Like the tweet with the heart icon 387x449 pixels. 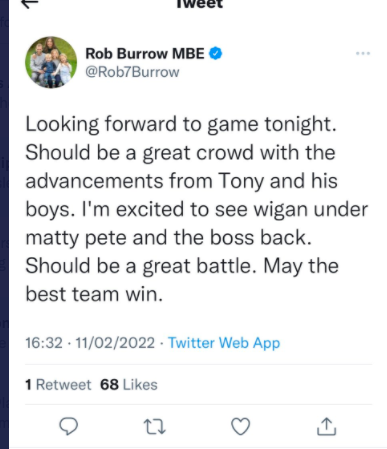(241, 426)
